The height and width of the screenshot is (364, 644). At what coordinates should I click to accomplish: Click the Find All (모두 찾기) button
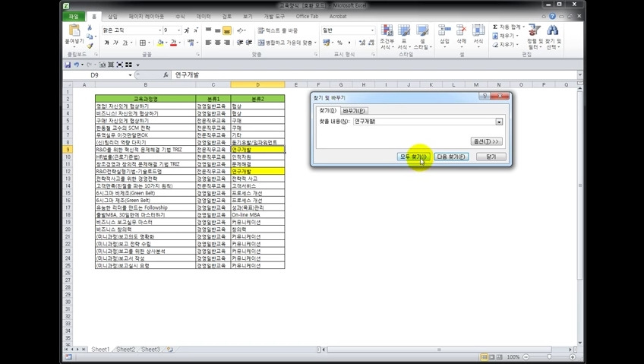tap(413, 157)
